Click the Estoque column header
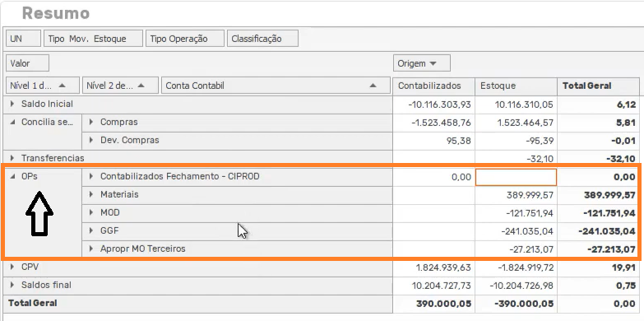 coord(516,86)
